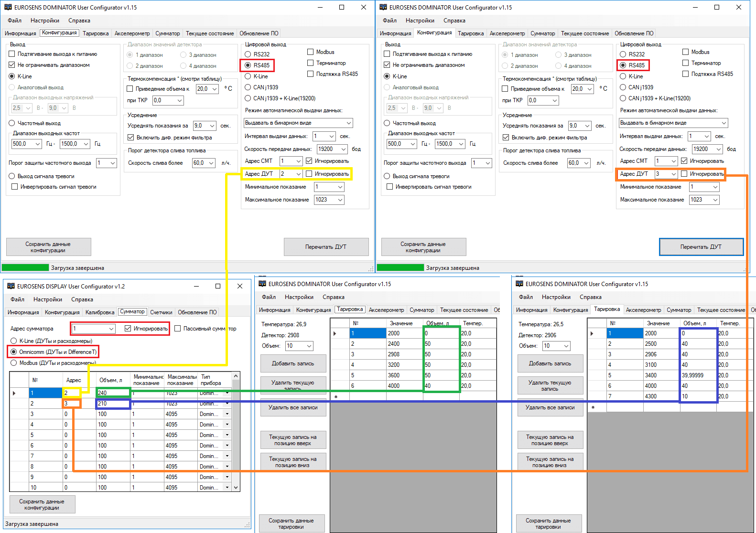Open Файл menu in Display Configurator
756x533 pixels.
pyautogui.click(x=18, y=299)
